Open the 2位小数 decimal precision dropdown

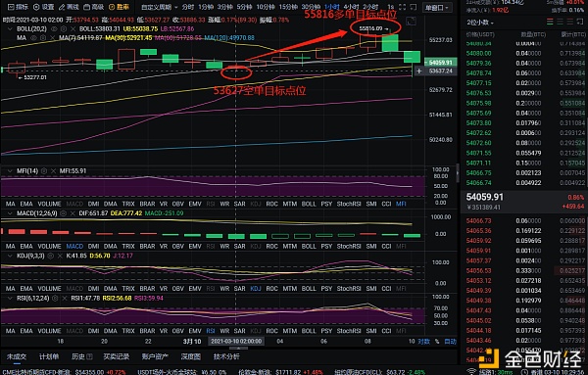pos(480,23)
